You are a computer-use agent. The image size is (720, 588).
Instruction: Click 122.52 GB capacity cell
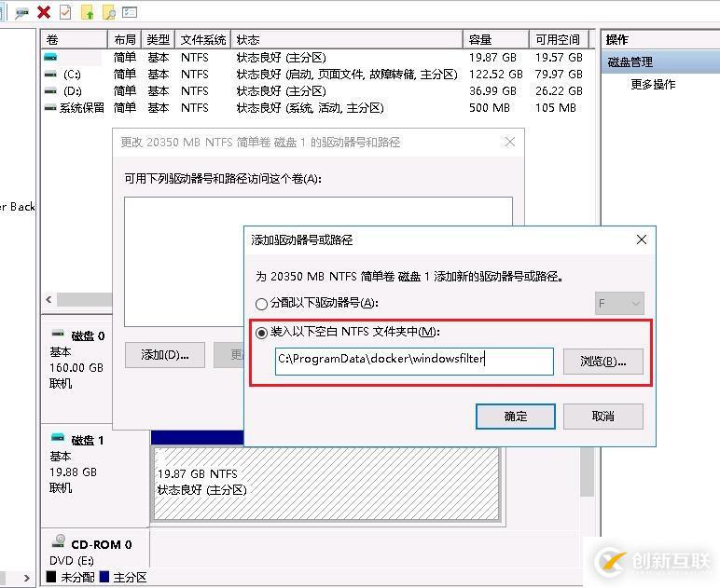point(496,75)
